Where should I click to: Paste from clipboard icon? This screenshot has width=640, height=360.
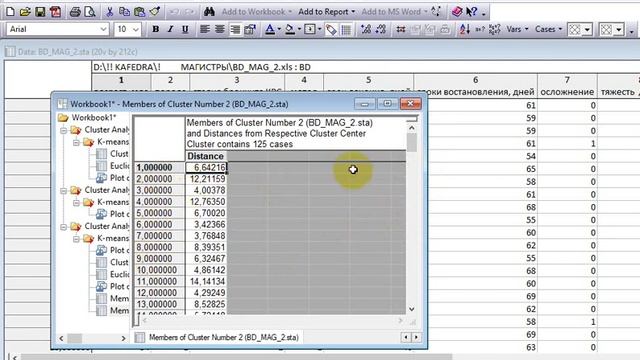click(x=139, y=12)
